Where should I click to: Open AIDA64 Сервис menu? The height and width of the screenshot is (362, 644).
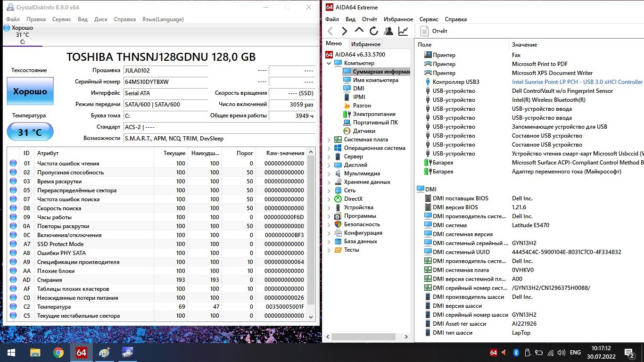coord(429,19)
